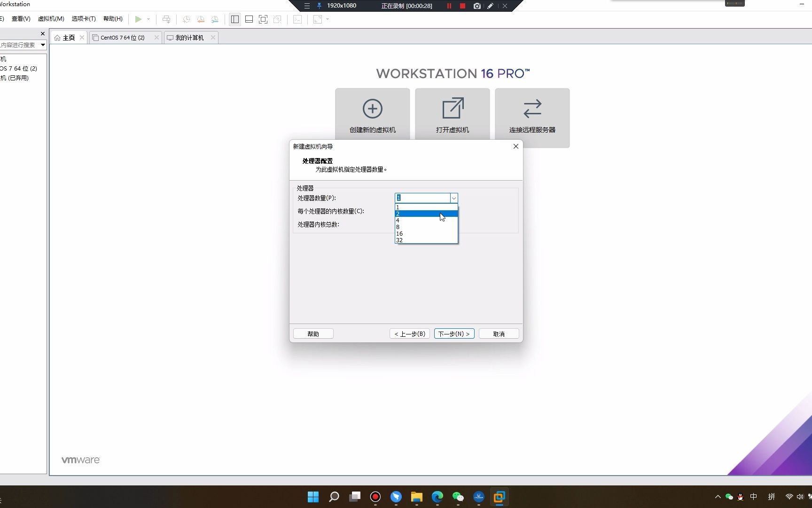Open the power options dropdown arrow

pos(148,19)
